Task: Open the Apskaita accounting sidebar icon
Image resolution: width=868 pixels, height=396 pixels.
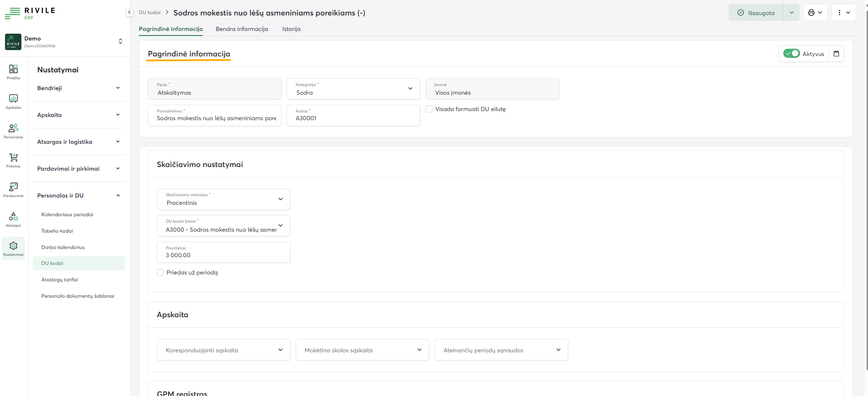Action: [x=13, y=101]
